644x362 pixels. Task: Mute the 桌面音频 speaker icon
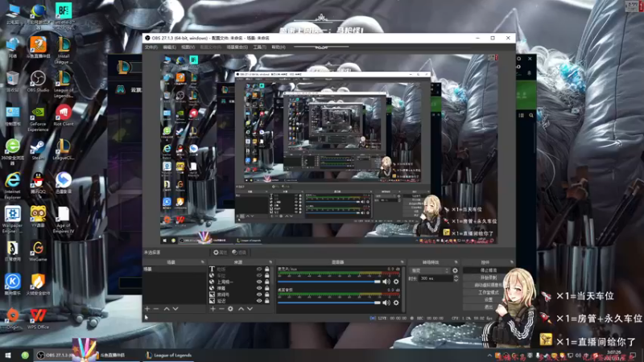click(386, 302)
